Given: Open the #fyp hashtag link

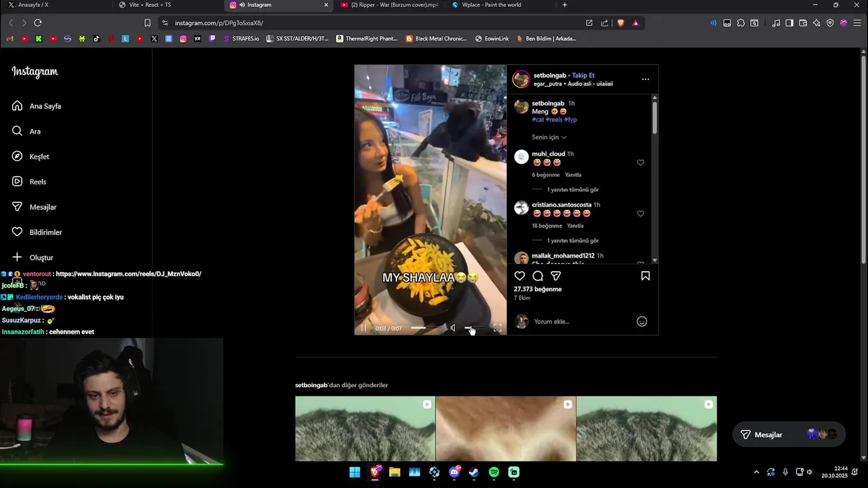Looking at the screenshot, I should pos(570,120).
